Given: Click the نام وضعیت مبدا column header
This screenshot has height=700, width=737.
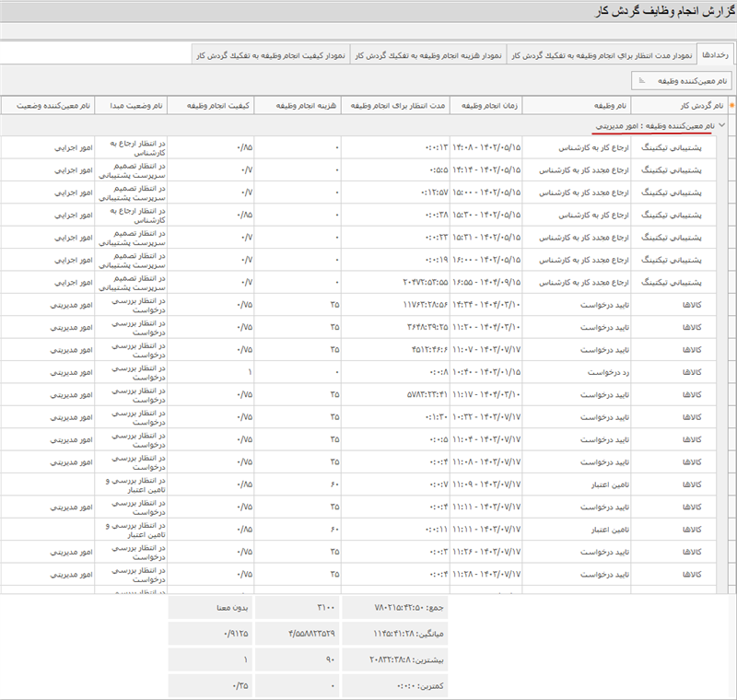Looking at the screenshot, I should point(135,107).
